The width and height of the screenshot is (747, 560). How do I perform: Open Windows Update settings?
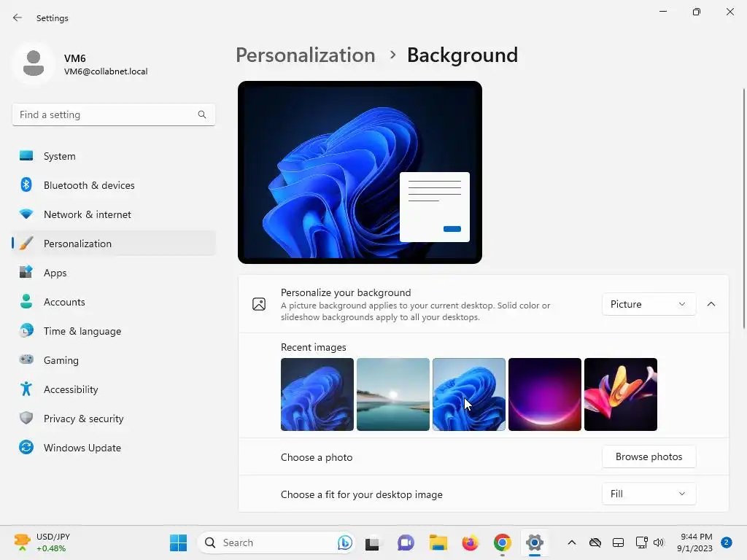113,448
